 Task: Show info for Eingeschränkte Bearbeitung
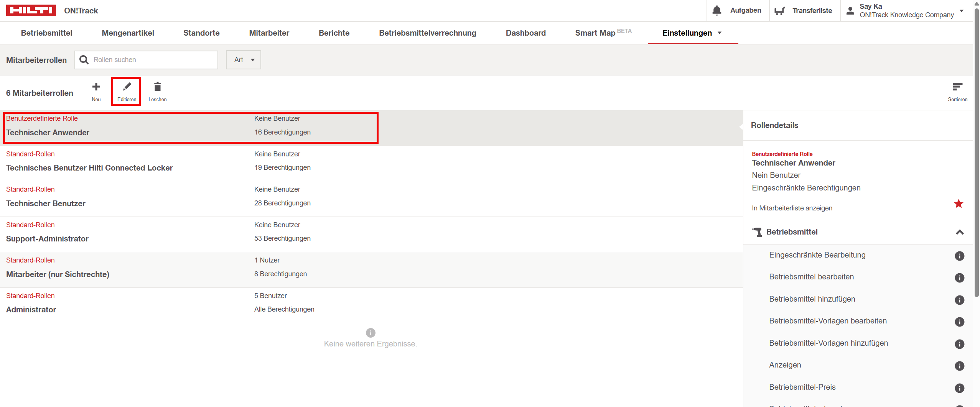coord(959,256)
